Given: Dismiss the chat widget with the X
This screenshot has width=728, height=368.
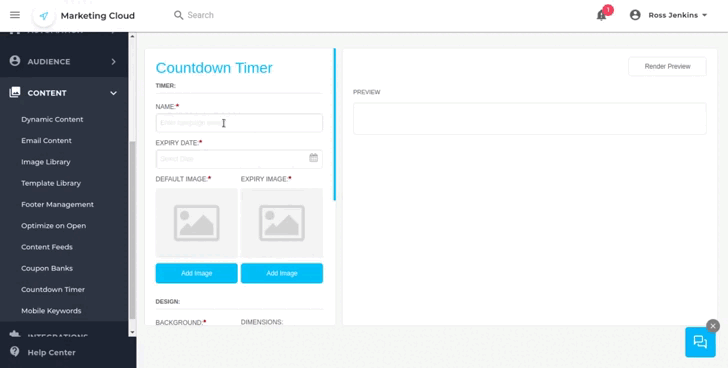Looking at the screenshot, I should [713, 326].
